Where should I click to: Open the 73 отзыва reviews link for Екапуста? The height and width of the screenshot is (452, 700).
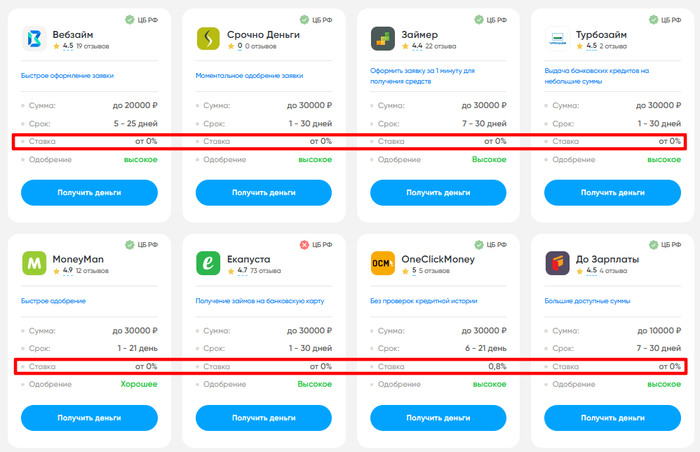point(268,271)
